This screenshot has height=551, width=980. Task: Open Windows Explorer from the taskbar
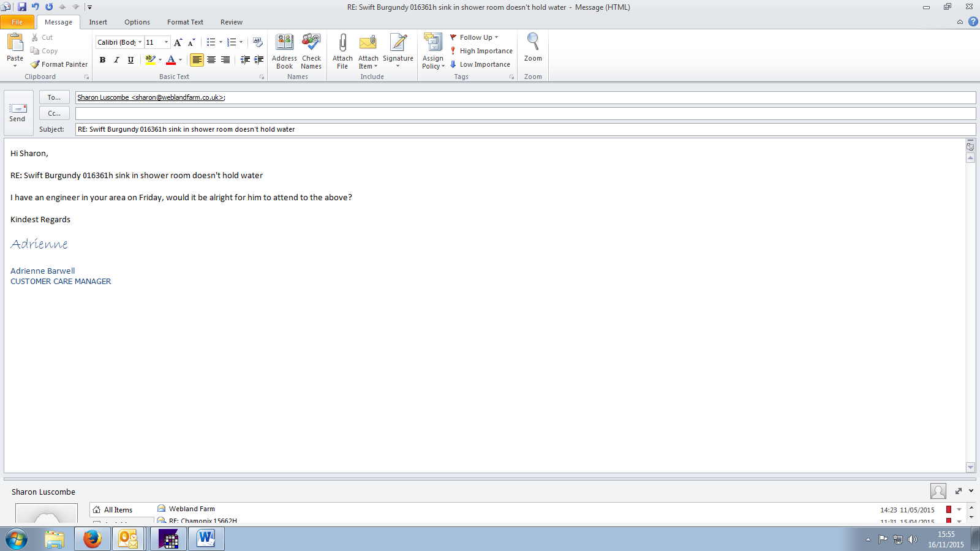click(x=55, y=539)
